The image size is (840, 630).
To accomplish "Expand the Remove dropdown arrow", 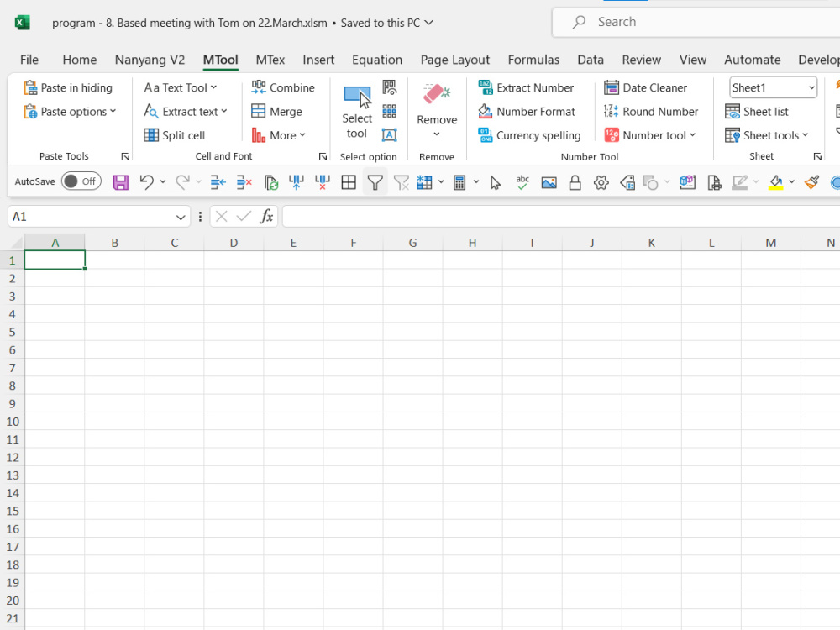I will [x=437, y=134].
